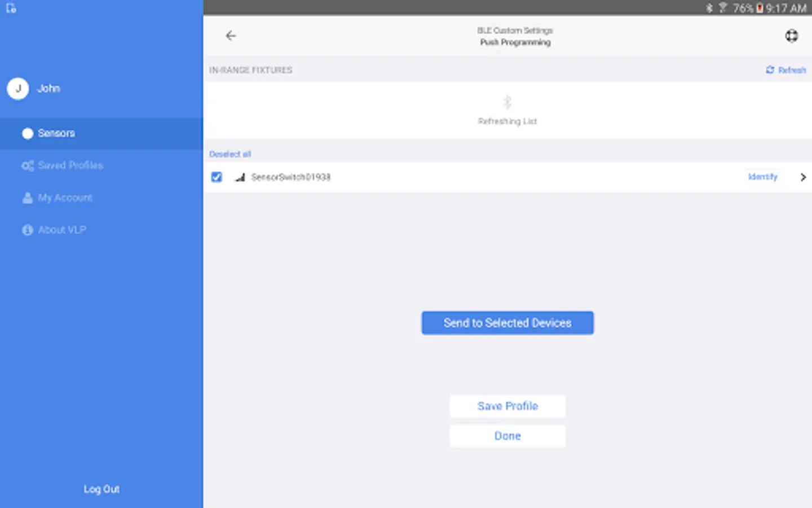Select the John avatar circle
Image resolution: width=812 pixels, height=508 pixels.
[x=18, y=89]
